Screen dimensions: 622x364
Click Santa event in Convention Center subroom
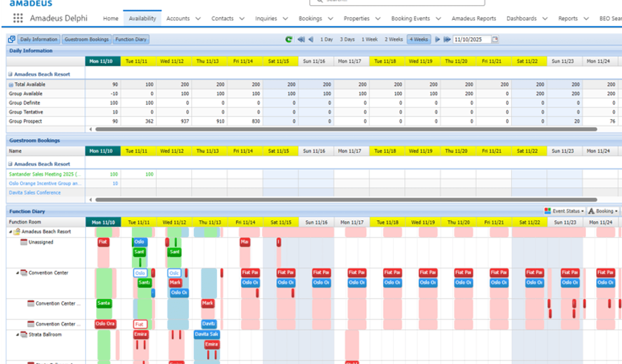[x=104, y=303]
